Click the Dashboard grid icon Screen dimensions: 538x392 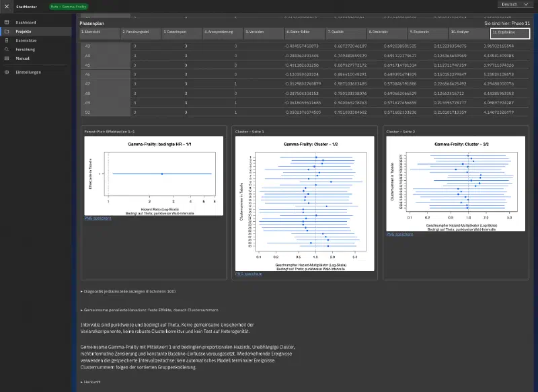point(7,22)
